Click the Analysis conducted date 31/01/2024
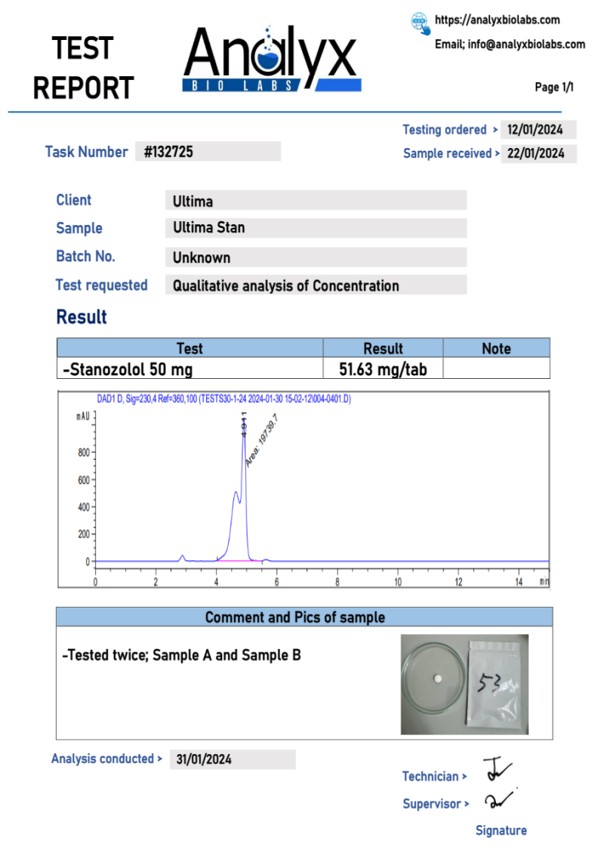This screenshot has height=868, width=604. (232, 759)
